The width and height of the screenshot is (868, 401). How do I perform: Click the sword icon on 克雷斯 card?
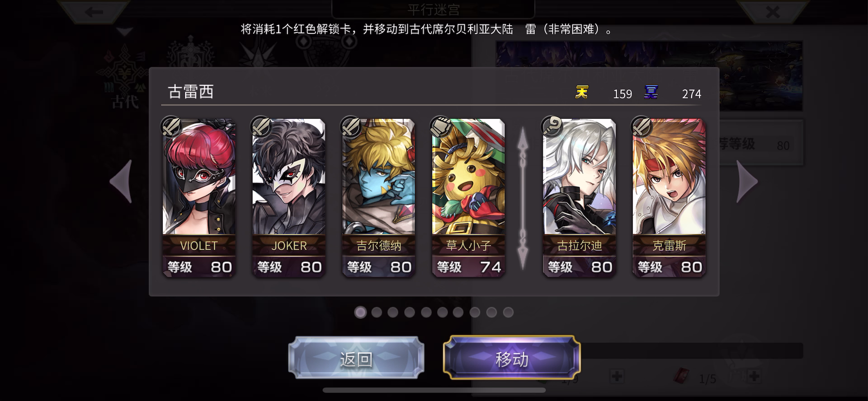pos(642,126)
